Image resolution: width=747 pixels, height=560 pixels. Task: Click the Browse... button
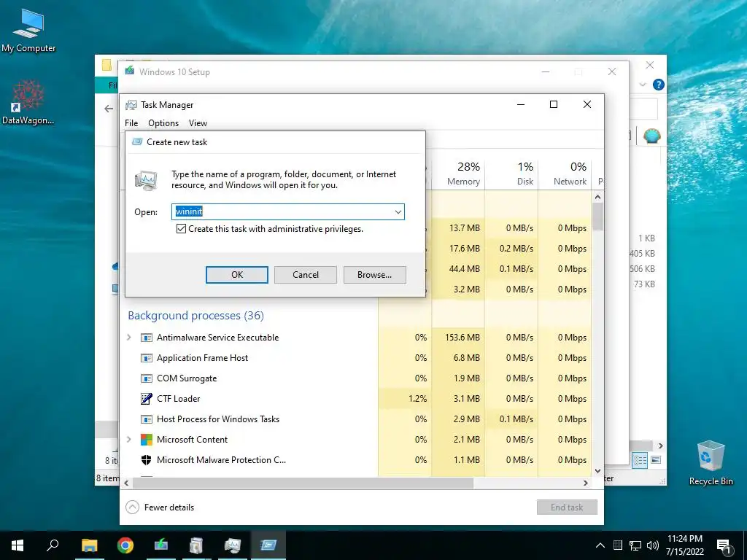coord(375,275)
